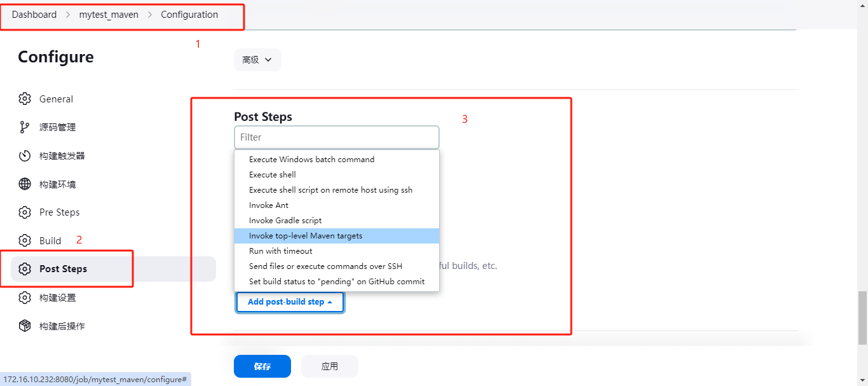The width and height of the screenshot is (868, 386).
Task: Click the General gear icon in sidebar
Action: pos(25,99)
